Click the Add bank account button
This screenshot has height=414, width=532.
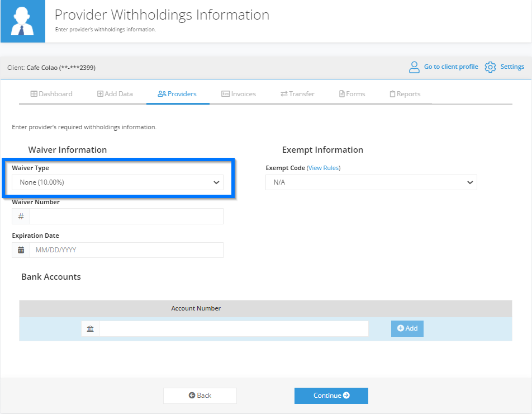(x=407, y=328)
